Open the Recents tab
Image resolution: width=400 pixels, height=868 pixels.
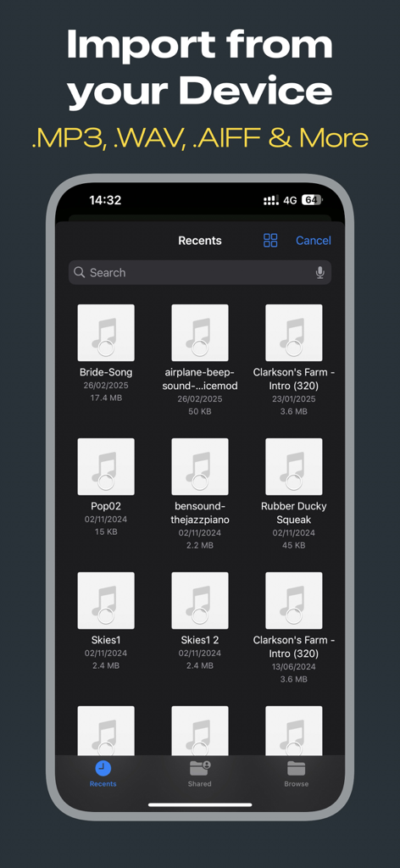103,773
